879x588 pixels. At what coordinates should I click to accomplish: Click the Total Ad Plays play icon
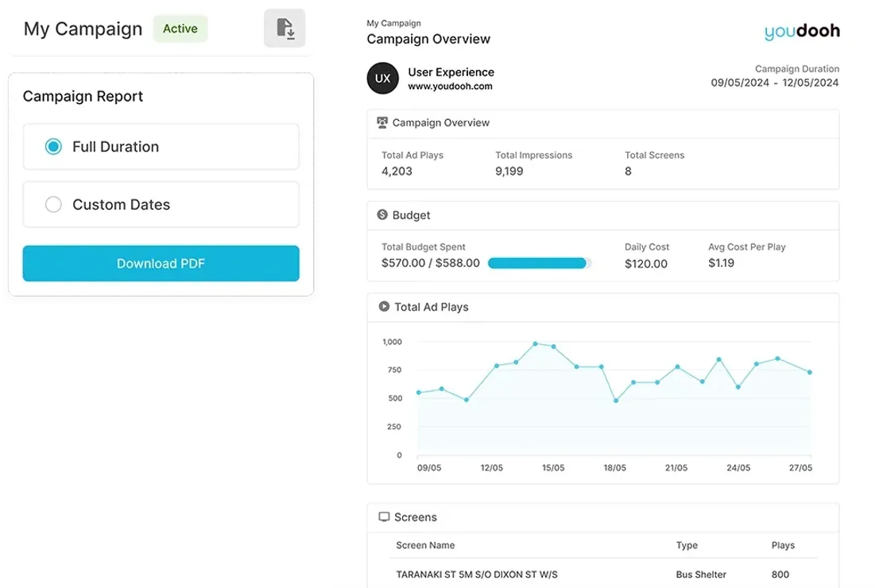click(382, 307)
